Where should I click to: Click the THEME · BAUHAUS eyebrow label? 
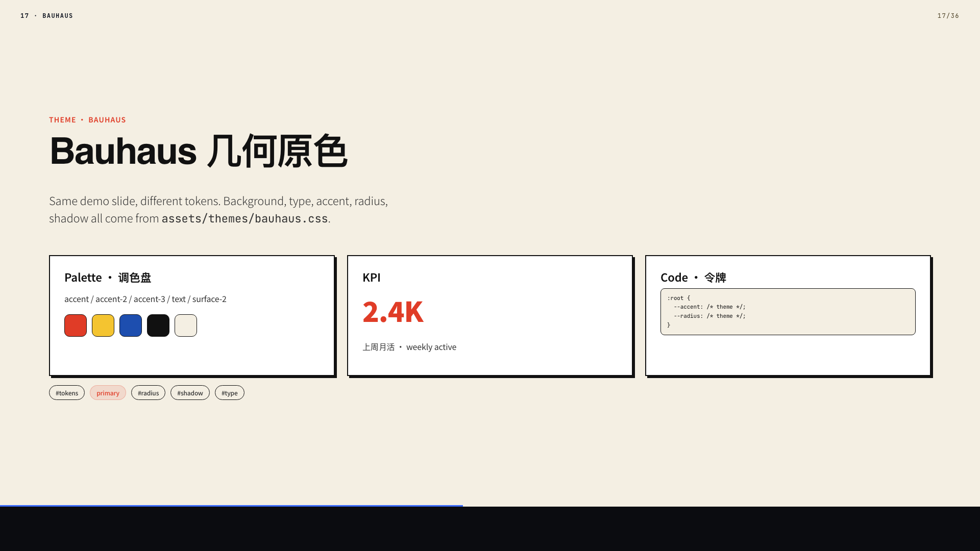click(87, 120)
